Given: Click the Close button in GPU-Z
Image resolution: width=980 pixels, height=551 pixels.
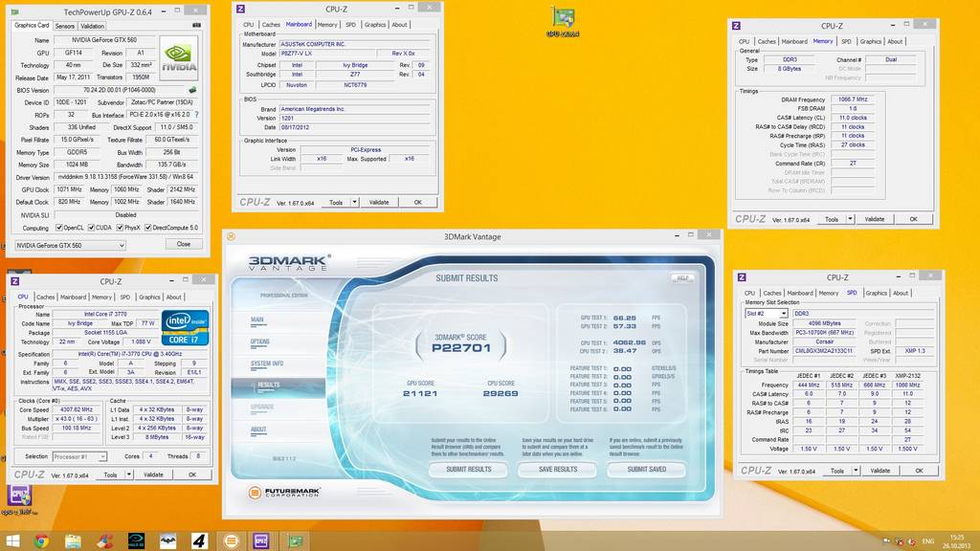Looking at the screenshot, I should [184, 244].
